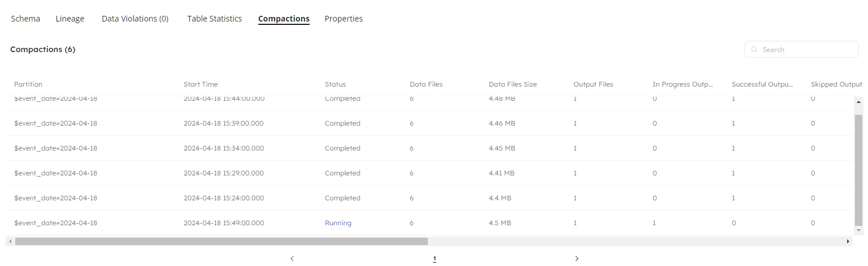Go to next page using right chevron
The image size is (868, 266).
click(577, 259)
